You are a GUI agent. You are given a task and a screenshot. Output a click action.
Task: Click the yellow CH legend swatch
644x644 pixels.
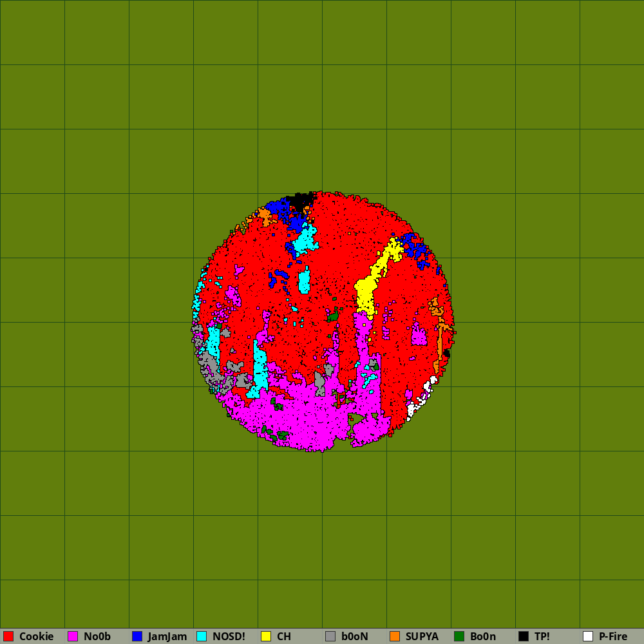tap(266, 636)
